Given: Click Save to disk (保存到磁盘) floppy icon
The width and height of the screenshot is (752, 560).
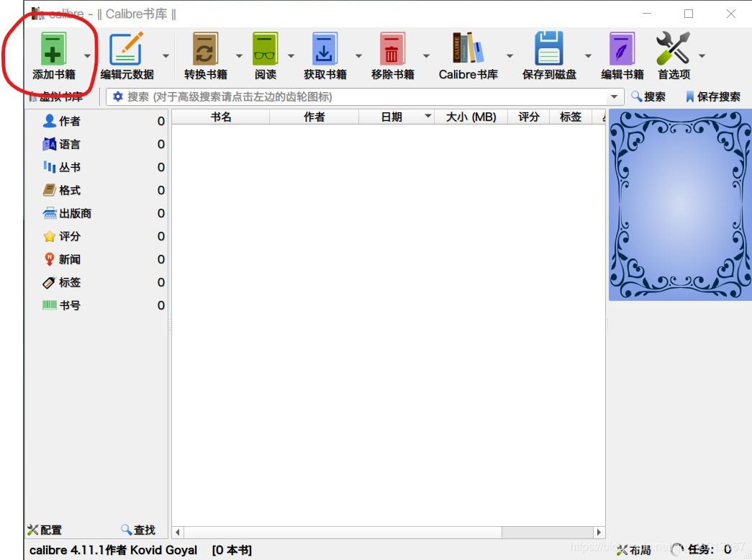Looking at the screenshot, I should click(549, 48).
